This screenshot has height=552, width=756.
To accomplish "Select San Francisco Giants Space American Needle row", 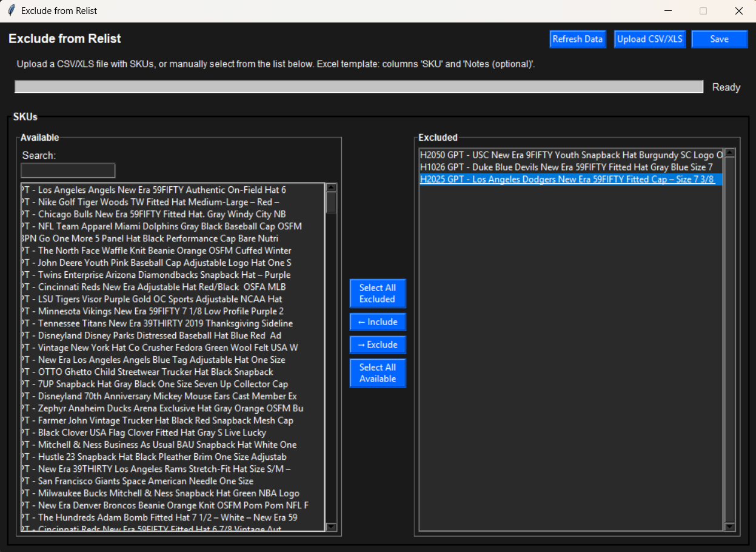I will pos(173,481).
